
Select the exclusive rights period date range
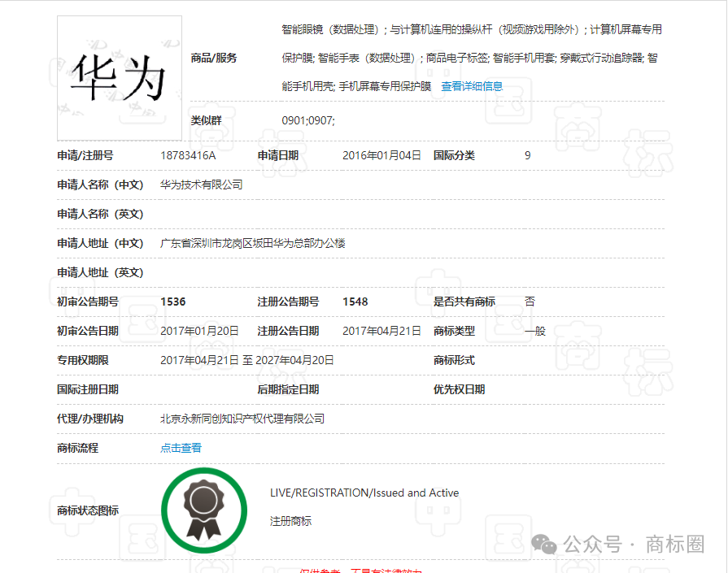pyautogui.click(x=246, y=360)
